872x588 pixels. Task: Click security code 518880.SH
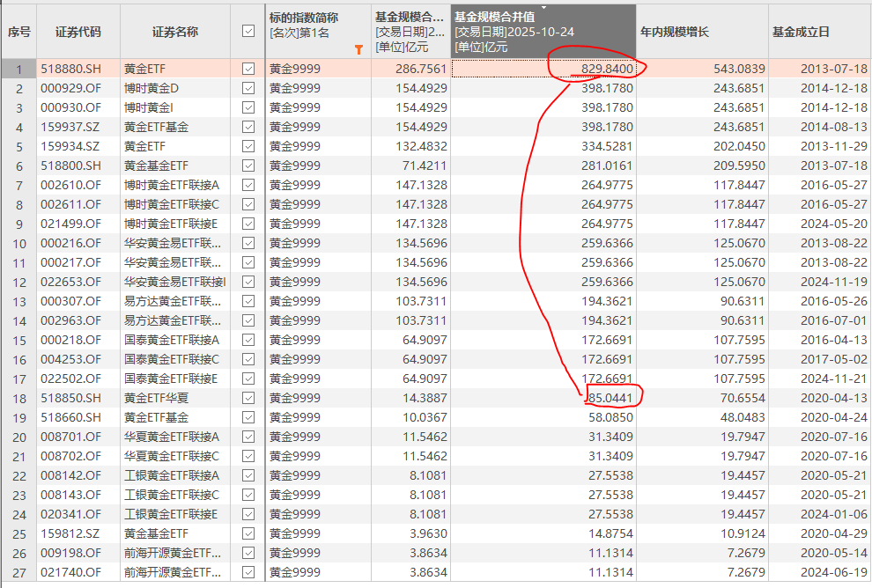(x=70, y=69)
